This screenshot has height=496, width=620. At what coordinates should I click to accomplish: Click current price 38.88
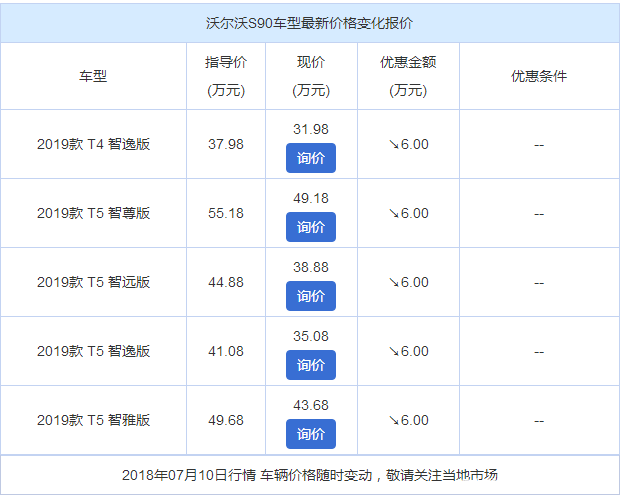pos(311,267)
